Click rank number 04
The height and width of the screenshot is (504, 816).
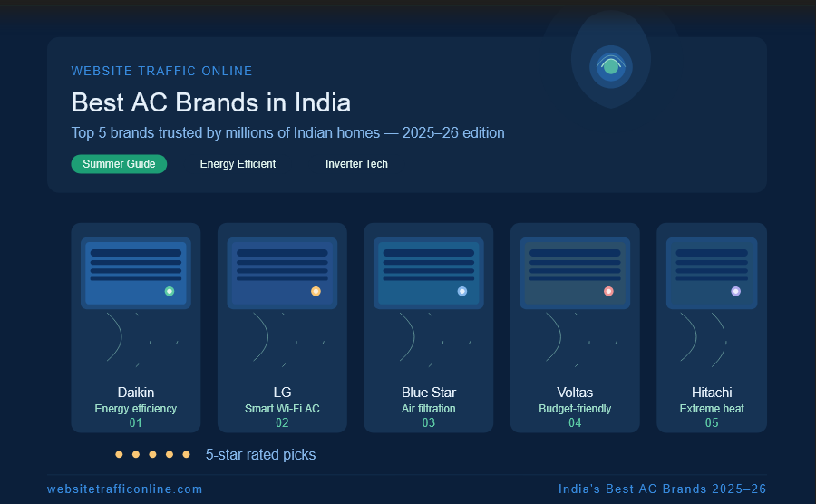click(x=575, y=422)
